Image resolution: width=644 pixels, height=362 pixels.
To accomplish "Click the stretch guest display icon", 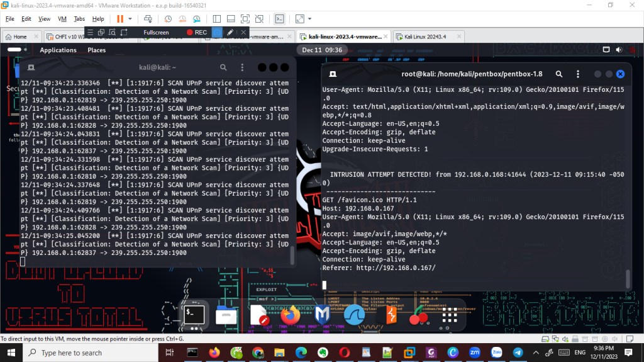I will [x=300, y=19].
